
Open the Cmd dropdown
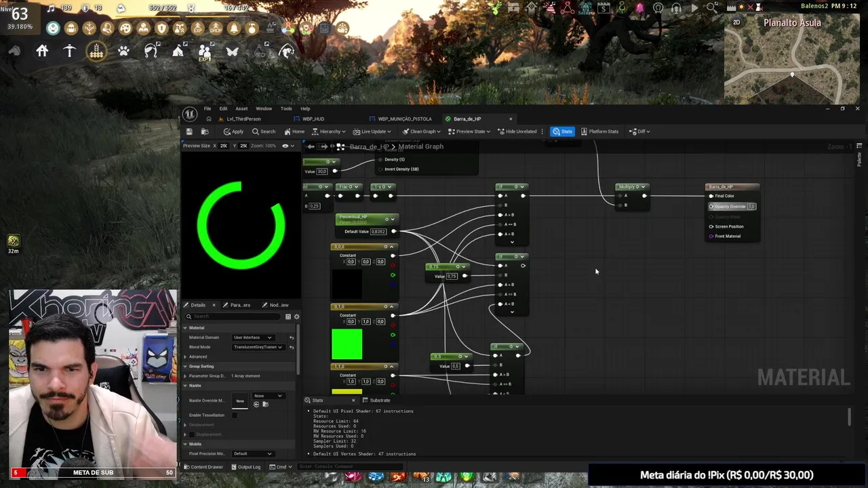coord(280,467)
